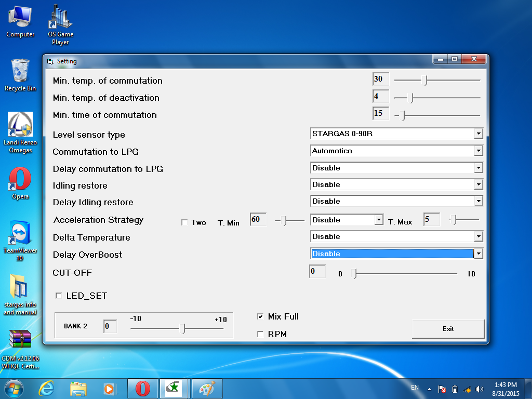Click the TeamViewer 10 desktop icon
Viewport: 532px width, 399px height.
pyautogui.click(x=20, y=233)
